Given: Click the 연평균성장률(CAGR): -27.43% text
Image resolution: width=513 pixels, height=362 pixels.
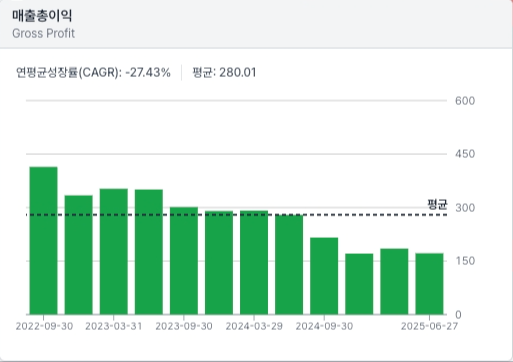Looking at the screenshot, I should coord(93,72).
